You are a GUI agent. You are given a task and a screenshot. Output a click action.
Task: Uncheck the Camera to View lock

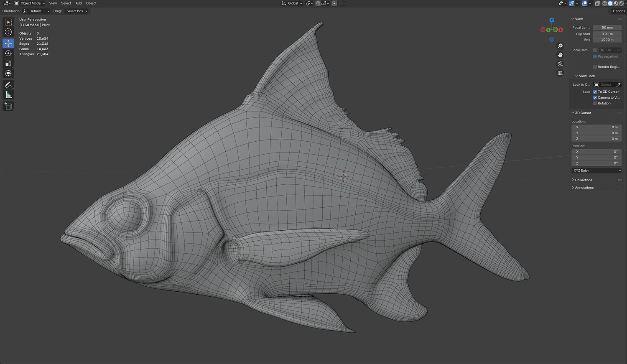pos(595,98)
